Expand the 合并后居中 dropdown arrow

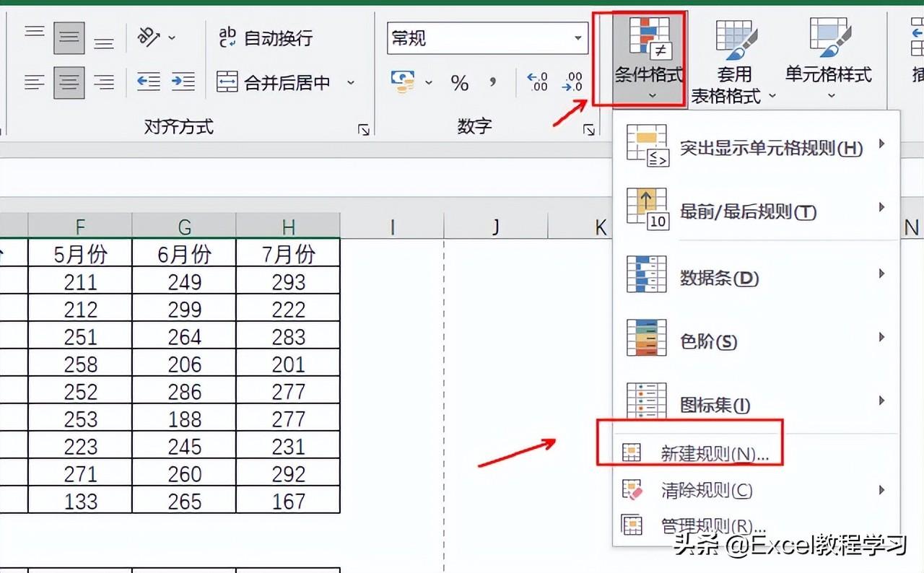tap(351, 82)
